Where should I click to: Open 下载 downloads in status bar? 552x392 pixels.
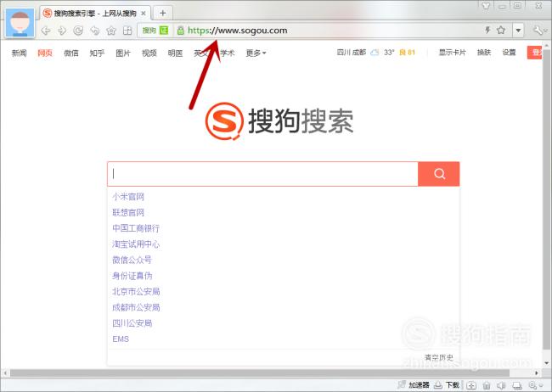[x=447, y=385]
